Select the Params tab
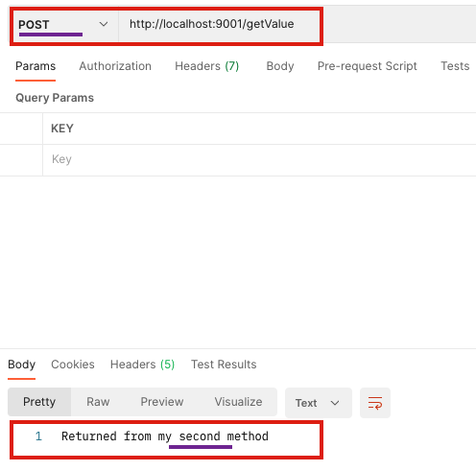The width and height of the screenshot is (476, 471). (36, 66)
